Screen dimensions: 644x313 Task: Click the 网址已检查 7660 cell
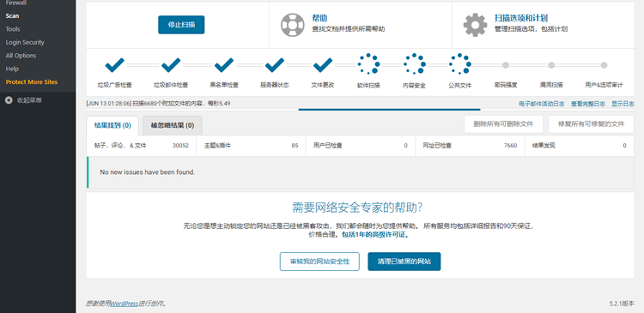[x=470, y=146]
